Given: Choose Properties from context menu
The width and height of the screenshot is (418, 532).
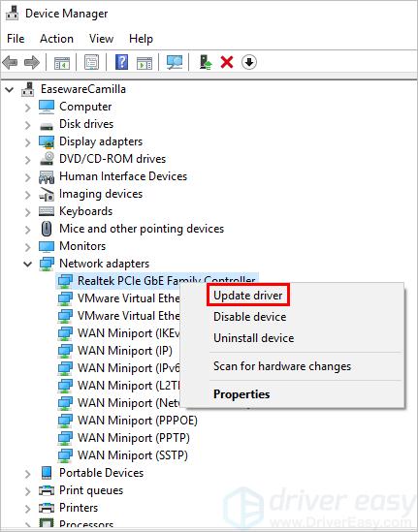Looking at the screenshot, I should [x=241, y=393].
